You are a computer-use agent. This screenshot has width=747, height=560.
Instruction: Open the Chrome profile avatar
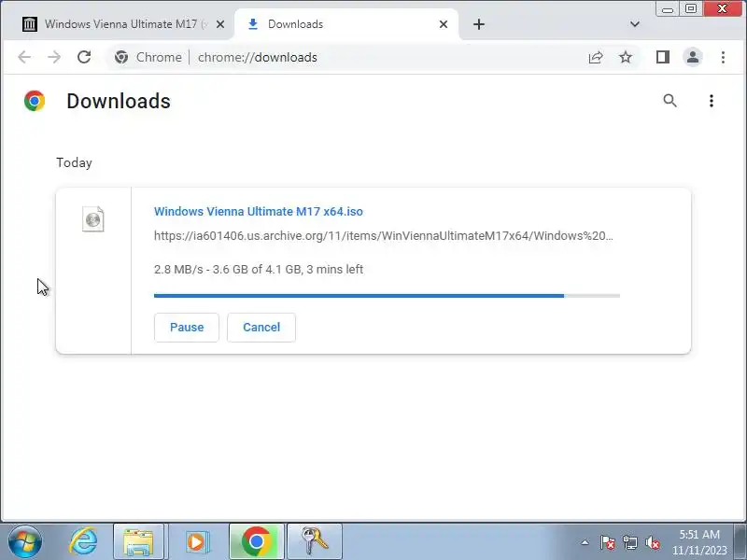[x=693, y=57]
